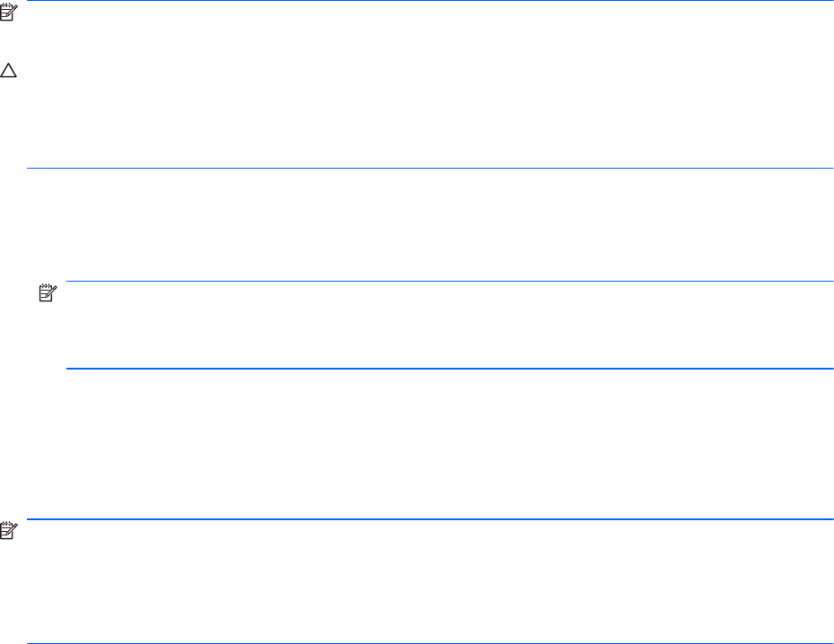
Task: Click the pencil on the bottommost note icon
Action: click(13, 528)
